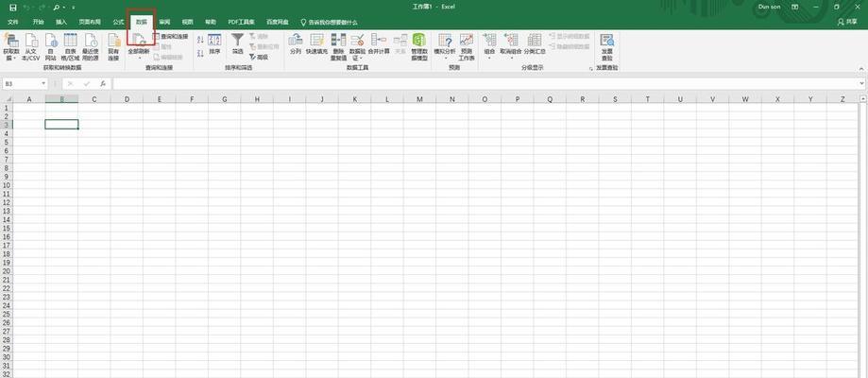Image resolution: width=868 pixels, height=378 pixels.
Task: Import data using 从文本/CSV icon
Action: point(31,45)
